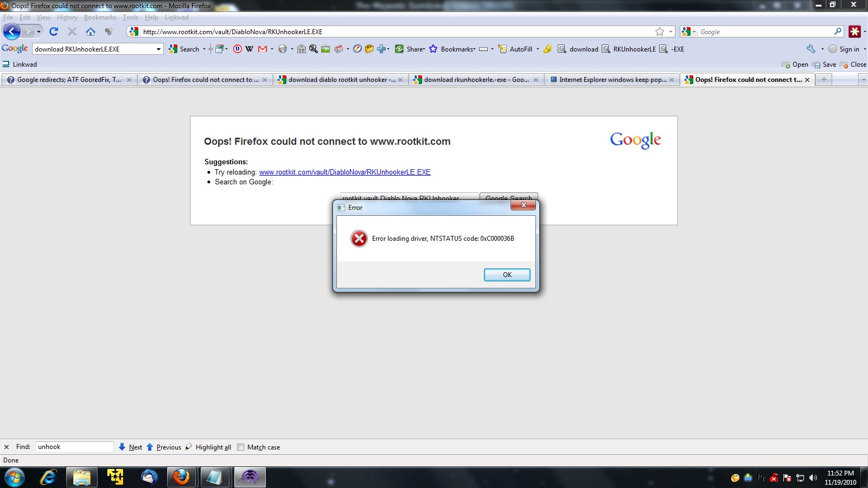The width and height of the screenshot is (868, 488).
Task: Click OK in the Error dialog
Action: pyautogui.click(x=507, y=275)
